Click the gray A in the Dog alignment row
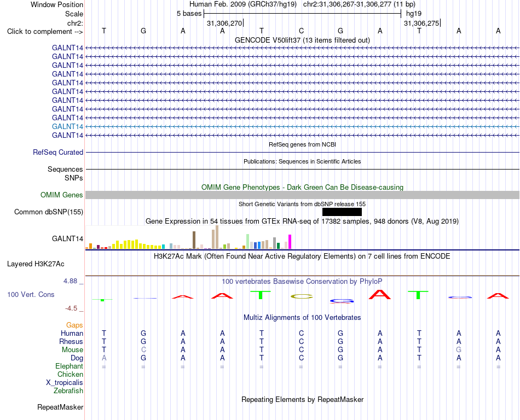 [104, 358]
